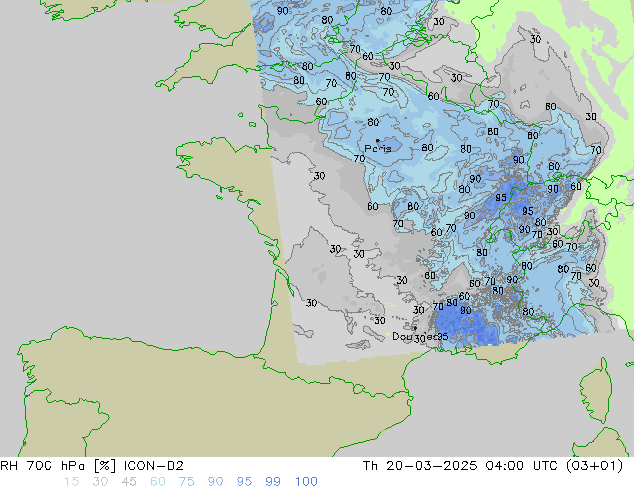Click the Paris city label on map
This screenshot has height=490, width=634.
click(378, 149)
